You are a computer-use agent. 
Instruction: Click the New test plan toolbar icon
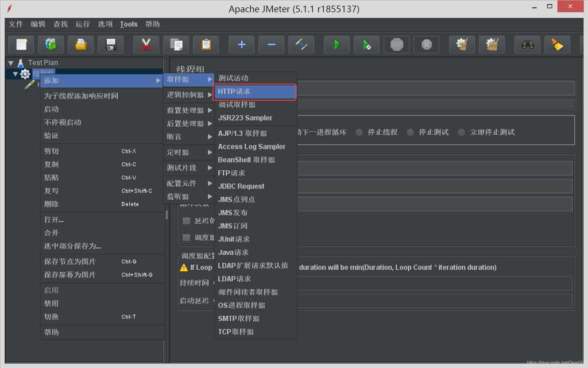click(21, 44)
